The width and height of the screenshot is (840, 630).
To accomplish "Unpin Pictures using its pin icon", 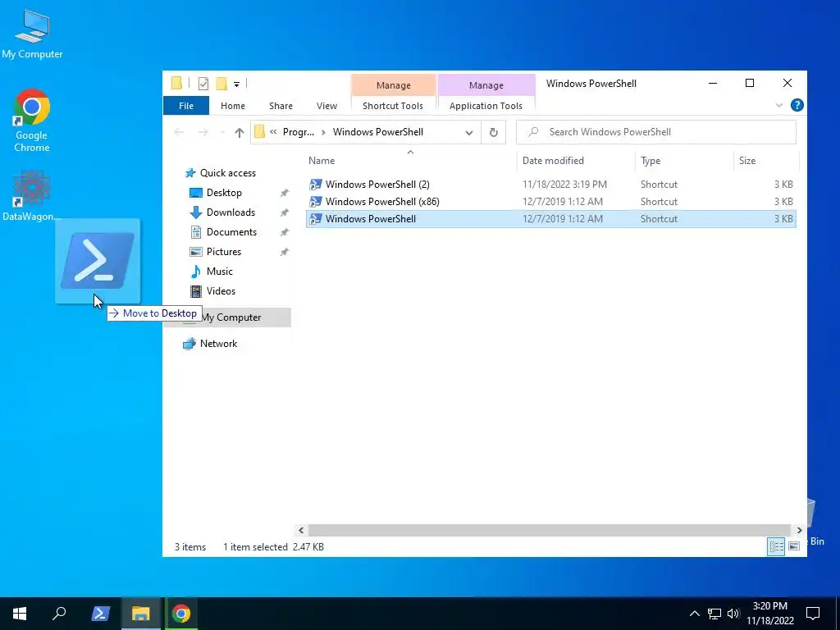I will click(285, 252).
